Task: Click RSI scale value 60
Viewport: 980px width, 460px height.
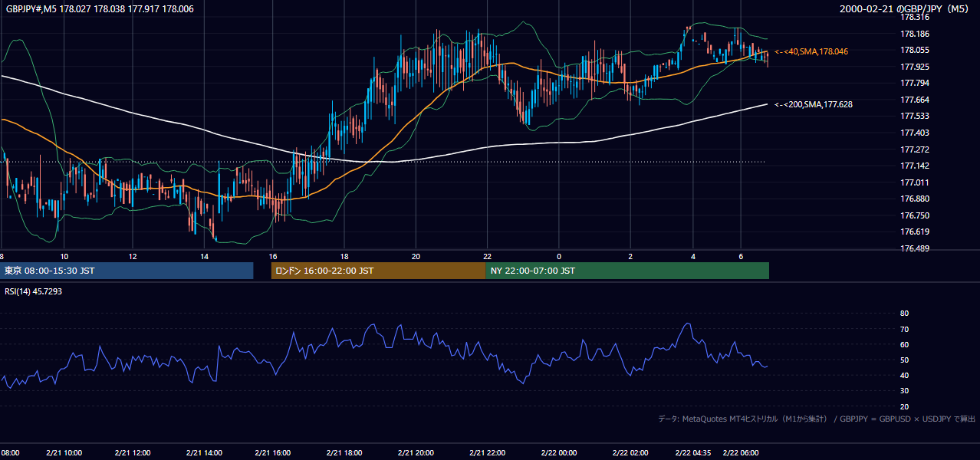Action: [x=904, y=344]
